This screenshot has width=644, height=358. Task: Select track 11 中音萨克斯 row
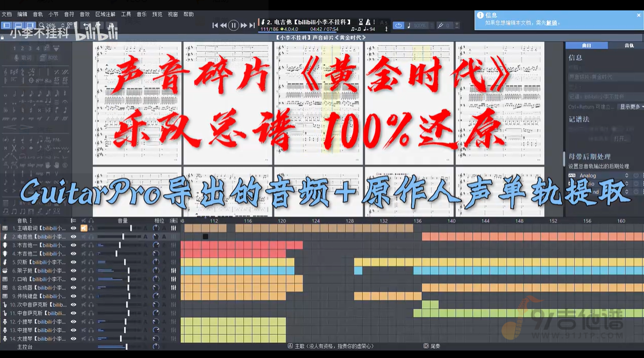[90, 313]
